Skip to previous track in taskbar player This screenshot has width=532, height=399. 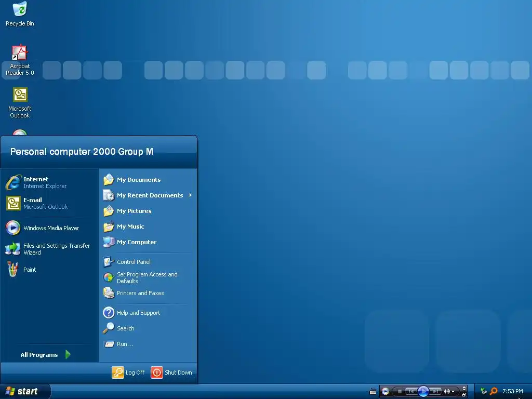[x=411, y=392]
